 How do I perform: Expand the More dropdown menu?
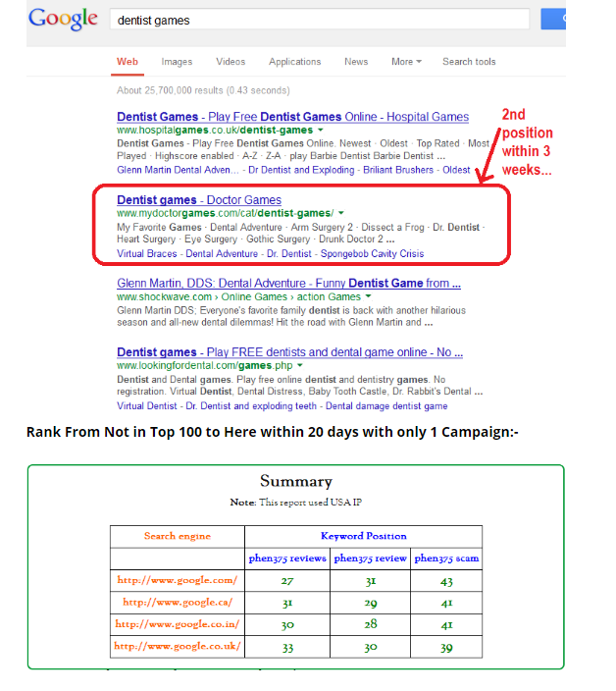pos(406,62)
